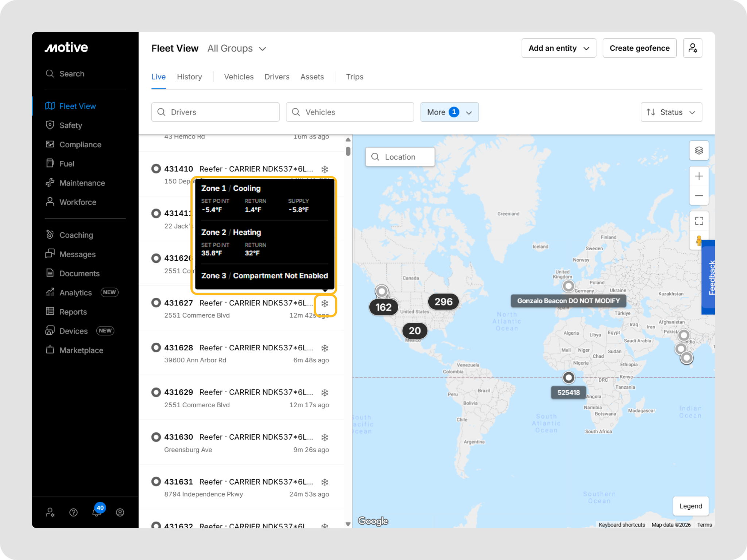The width and height of the screenshot is (747, 560).
Task: Open the Add an entity dropdown
Action: coord(558,48)
